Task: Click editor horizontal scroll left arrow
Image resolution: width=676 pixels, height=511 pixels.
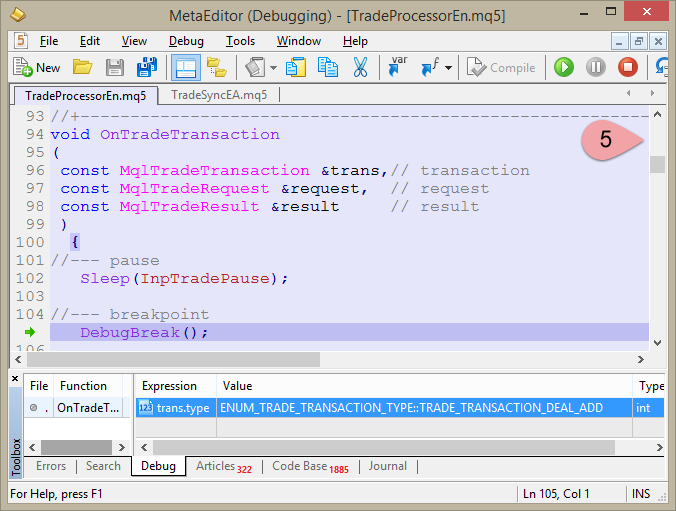Action: [18, 359]
